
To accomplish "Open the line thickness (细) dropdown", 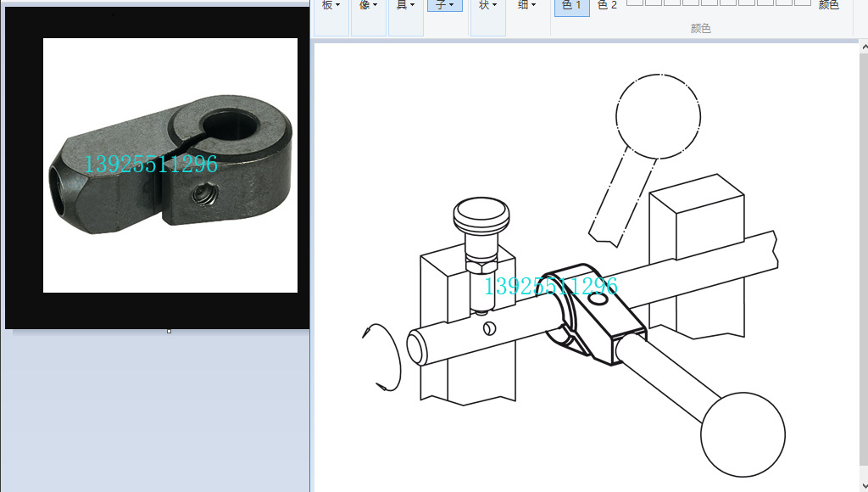I will pyautogui.click(x=526, y=5).
